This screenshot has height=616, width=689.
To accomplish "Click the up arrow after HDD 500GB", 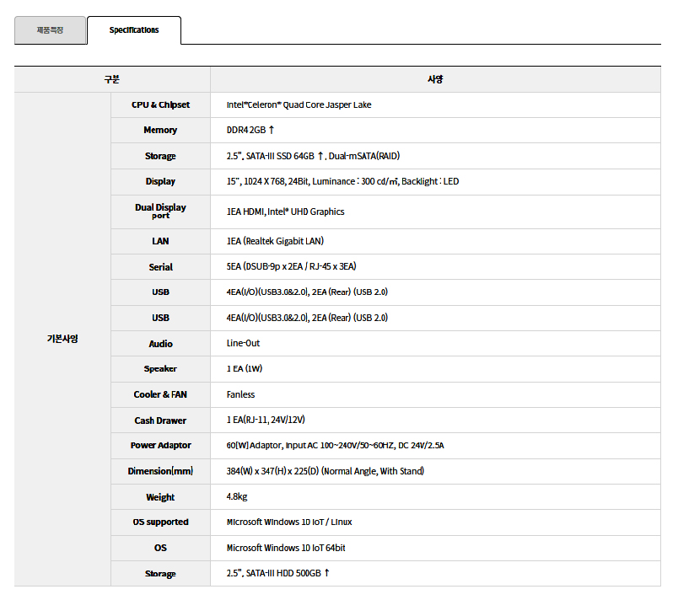I will click(326, 573).
